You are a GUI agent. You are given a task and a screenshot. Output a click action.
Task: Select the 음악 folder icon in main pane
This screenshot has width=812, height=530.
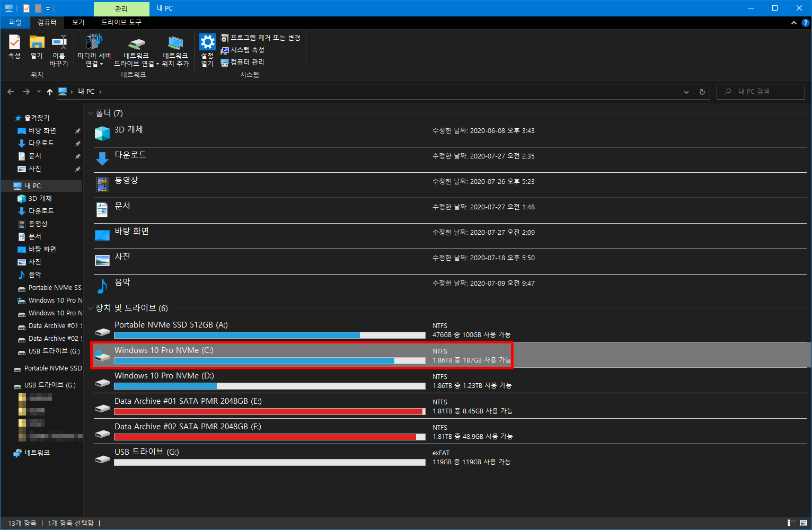[102, 286]
